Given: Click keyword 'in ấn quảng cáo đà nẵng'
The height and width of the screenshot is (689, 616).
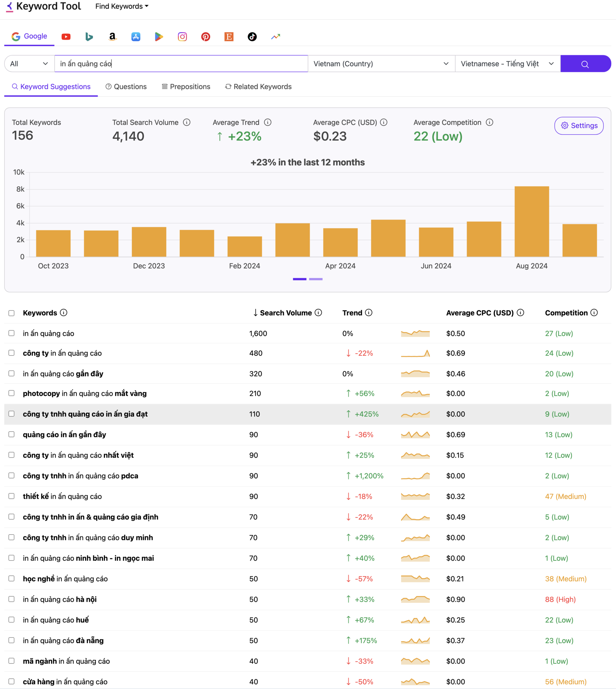Looking at the screenshot, I should 63,640.
